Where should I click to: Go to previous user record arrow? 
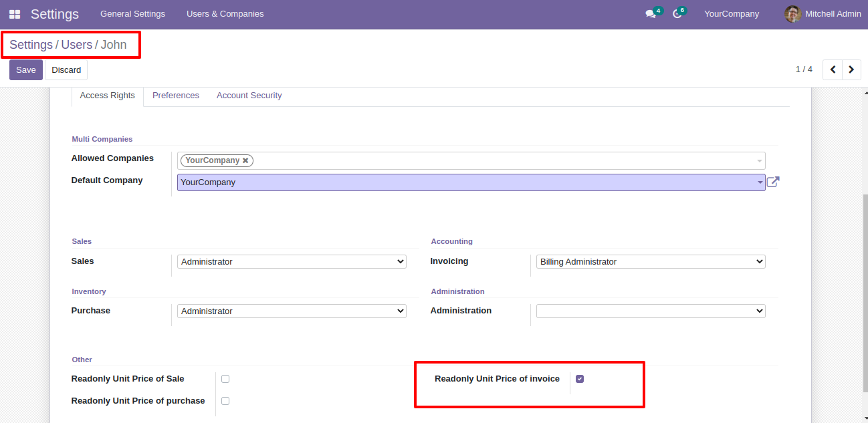[833, 69]
